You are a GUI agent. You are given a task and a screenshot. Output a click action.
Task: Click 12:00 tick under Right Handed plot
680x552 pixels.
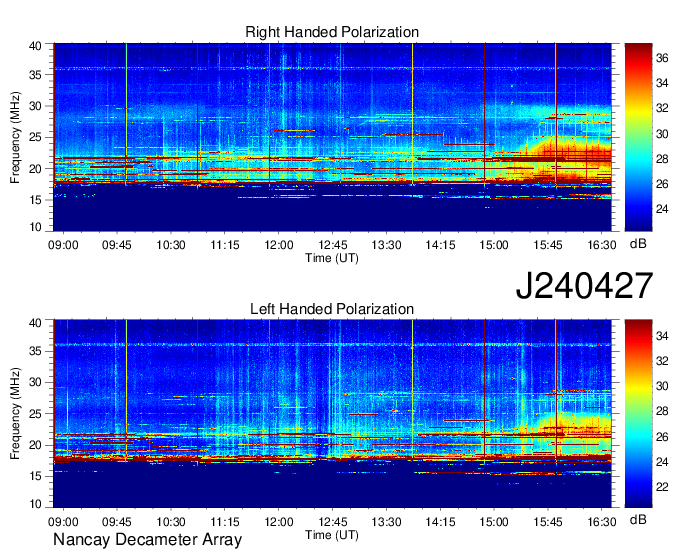[279, 245]
